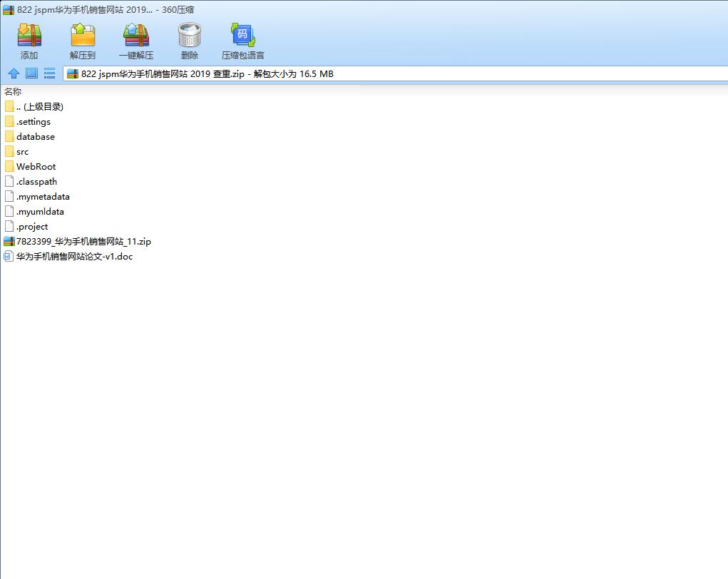Select the '.. (上级目录)' entry text

[x=40, y=107]
